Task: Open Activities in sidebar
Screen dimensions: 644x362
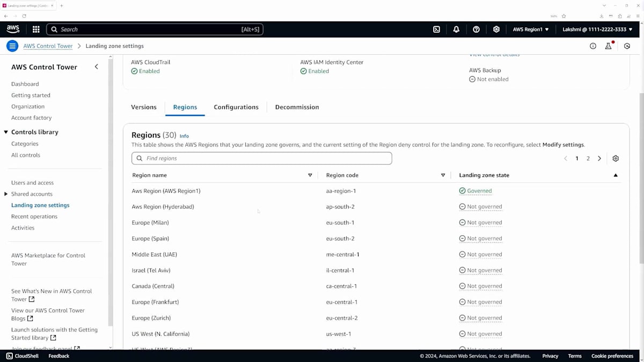Action: pos(23,228)
